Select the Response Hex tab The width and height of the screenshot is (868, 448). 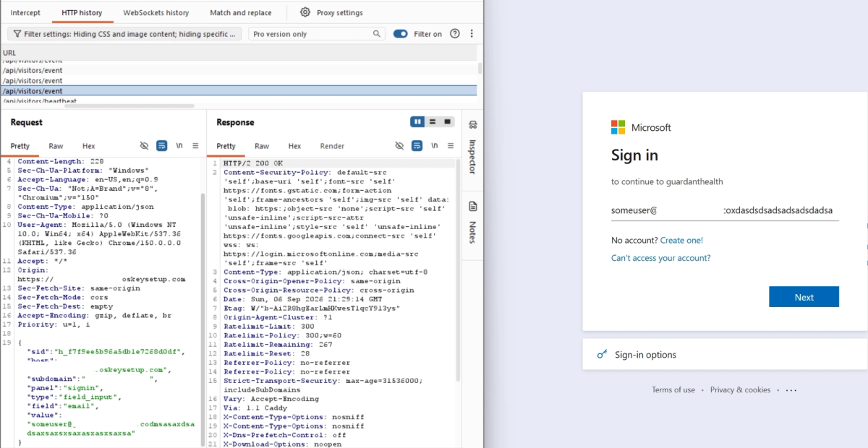coord(294,146)
